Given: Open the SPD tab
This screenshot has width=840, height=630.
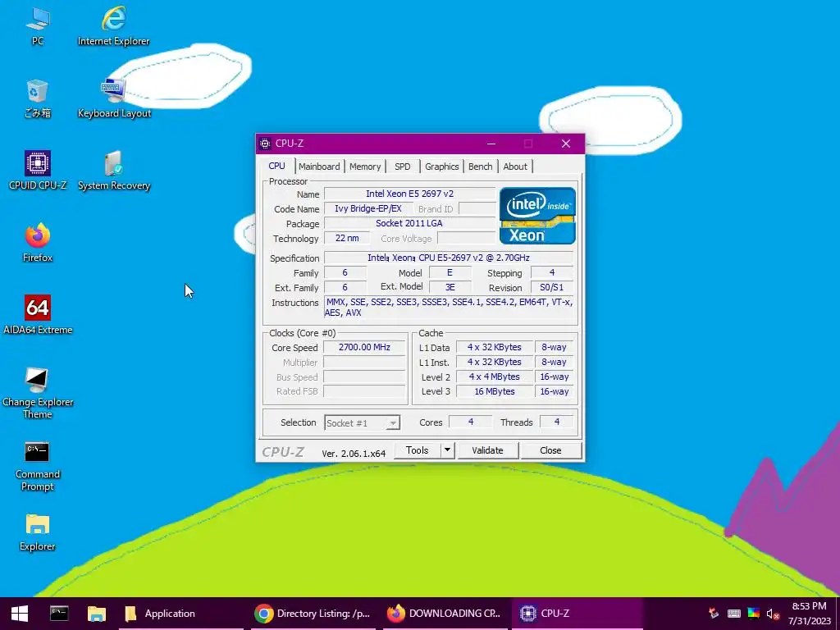Looking at the screenshot, I should [x=402, y=167].
